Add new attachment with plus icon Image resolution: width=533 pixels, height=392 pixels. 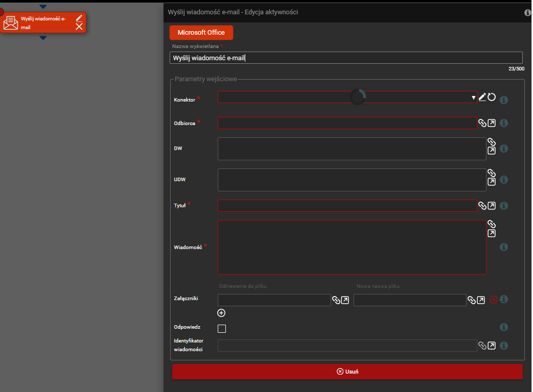tap(221, 313)
